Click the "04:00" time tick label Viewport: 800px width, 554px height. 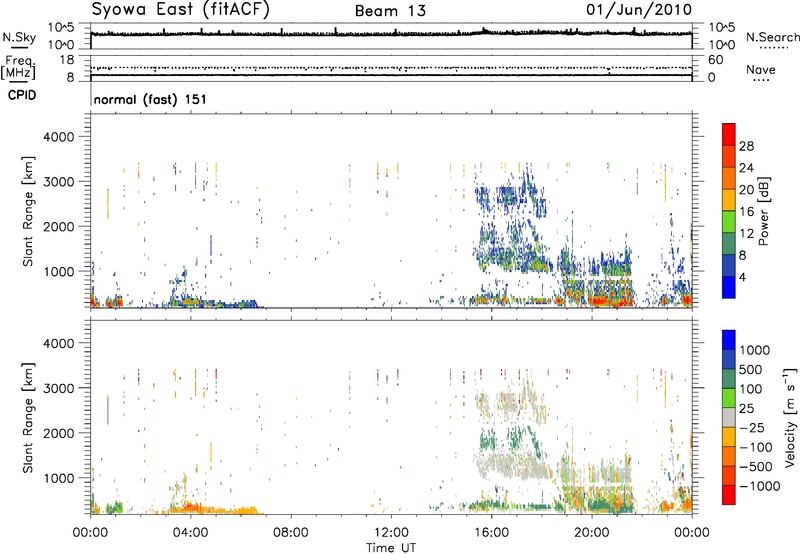(190, 533)
